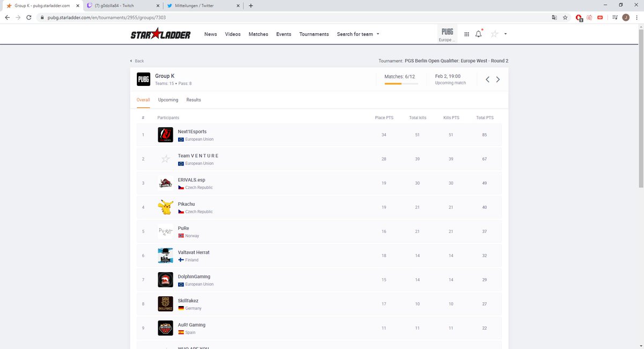Switch to the g0dzilla84 Twitch tab
The width and height of the screenshot is (644, 349).
point(123,5)
